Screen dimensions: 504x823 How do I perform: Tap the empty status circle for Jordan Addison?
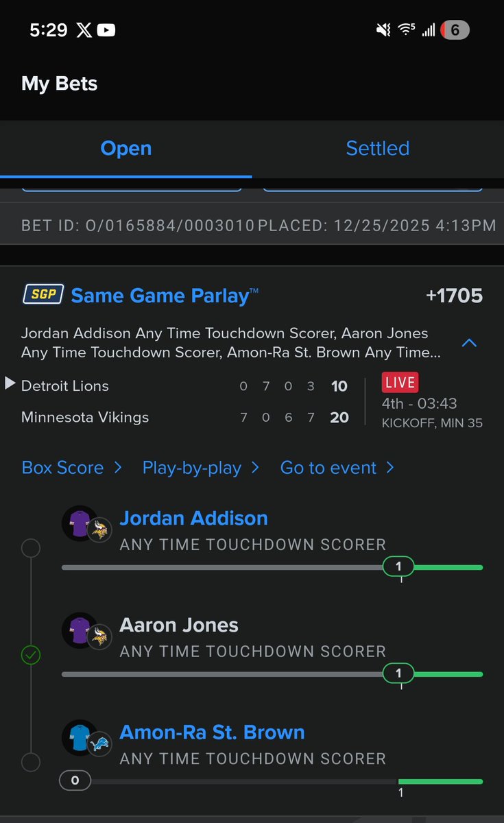coord(31,548)
